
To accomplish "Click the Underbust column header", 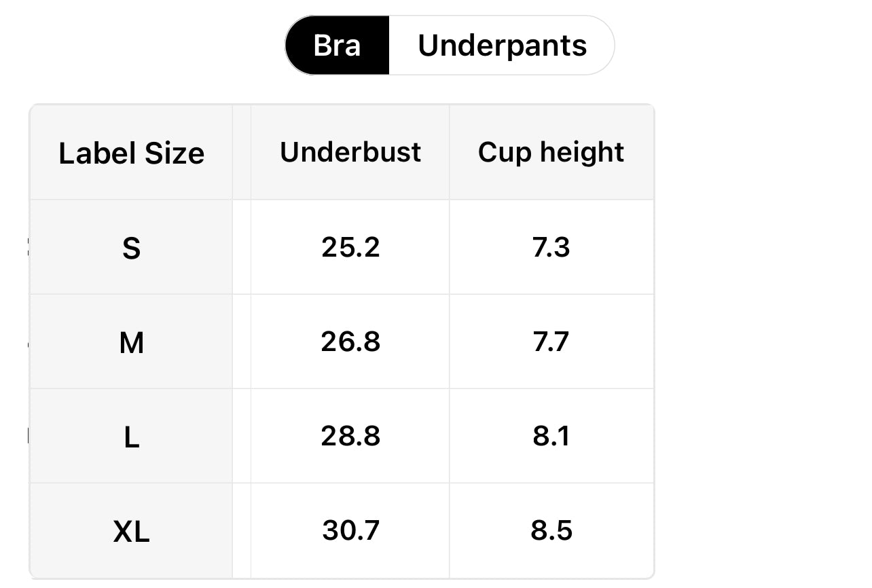I will pos(350,152).
